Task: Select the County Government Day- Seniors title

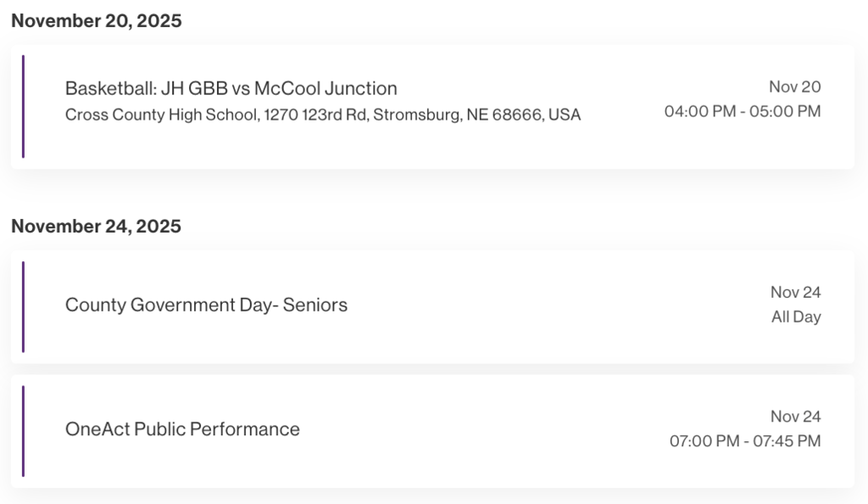Action: [206, 305]
